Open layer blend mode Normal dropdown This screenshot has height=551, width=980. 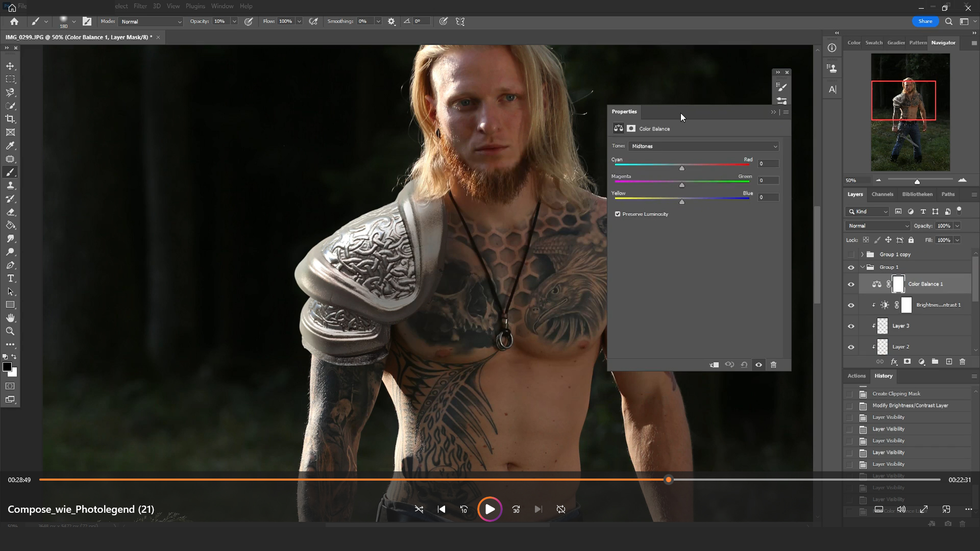(x=878, y=226)
